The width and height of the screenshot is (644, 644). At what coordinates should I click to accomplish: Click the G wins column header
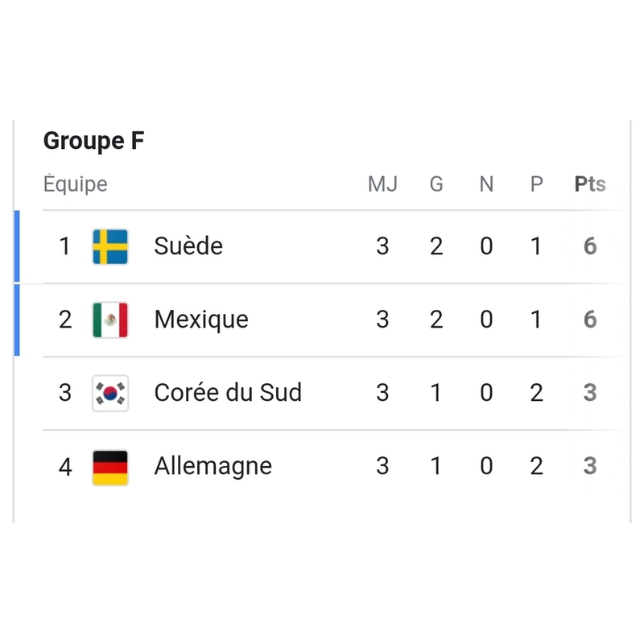436,184
